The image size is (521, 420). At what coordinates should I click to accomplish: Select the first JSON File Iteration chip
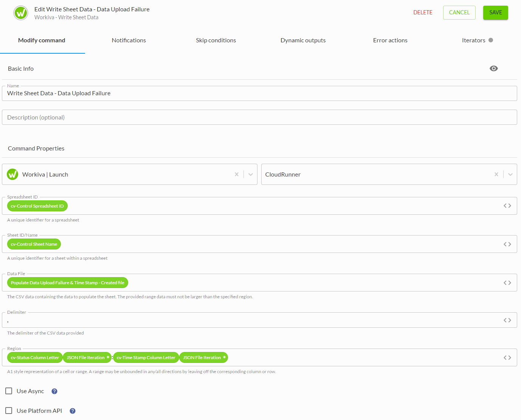[x=87, y=358]
